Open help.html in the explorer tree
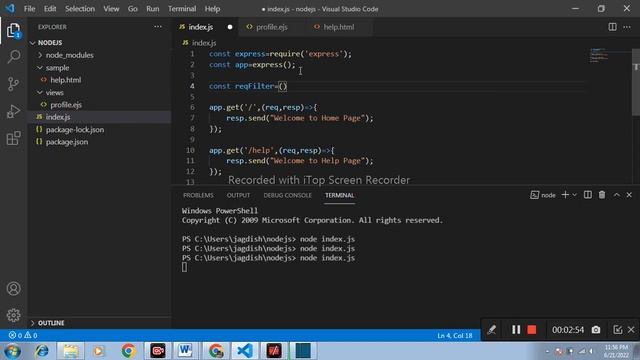 coord(99,80)
